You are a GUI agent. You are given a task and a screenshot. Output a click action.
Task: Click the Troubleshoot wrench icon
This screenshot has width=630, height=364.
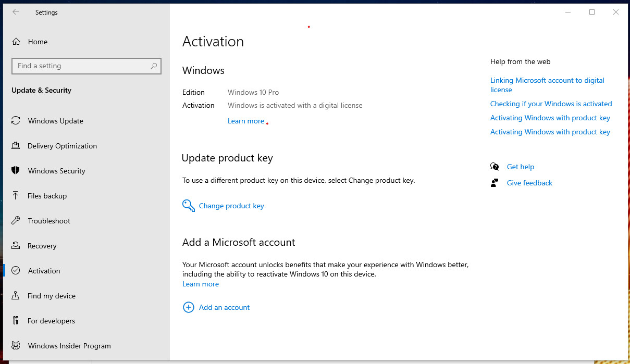16,221
